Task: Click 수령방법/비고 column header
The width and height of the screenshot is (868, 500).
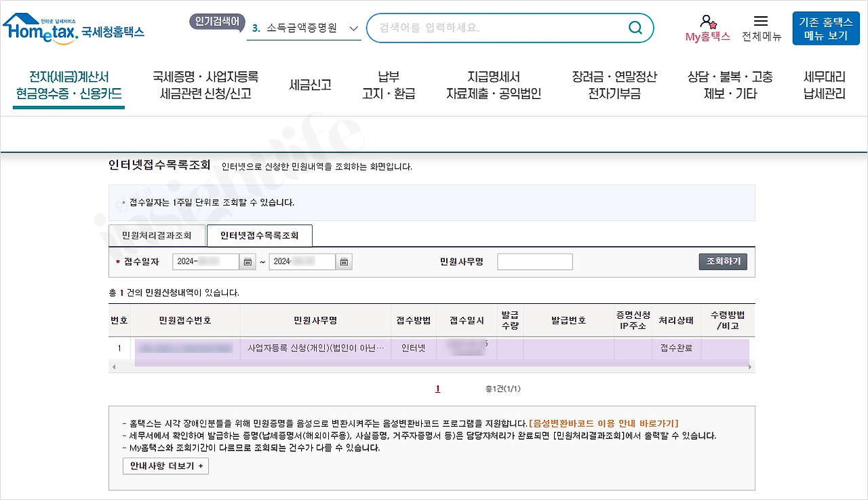Action: click(728, 320)
